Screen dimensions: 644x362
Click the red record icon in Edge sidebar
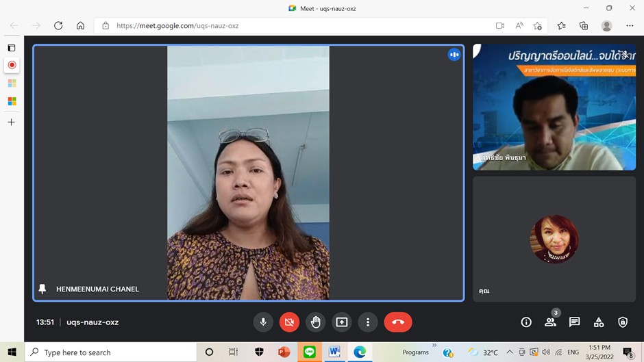pyautogui.click(x=12, y=65)
